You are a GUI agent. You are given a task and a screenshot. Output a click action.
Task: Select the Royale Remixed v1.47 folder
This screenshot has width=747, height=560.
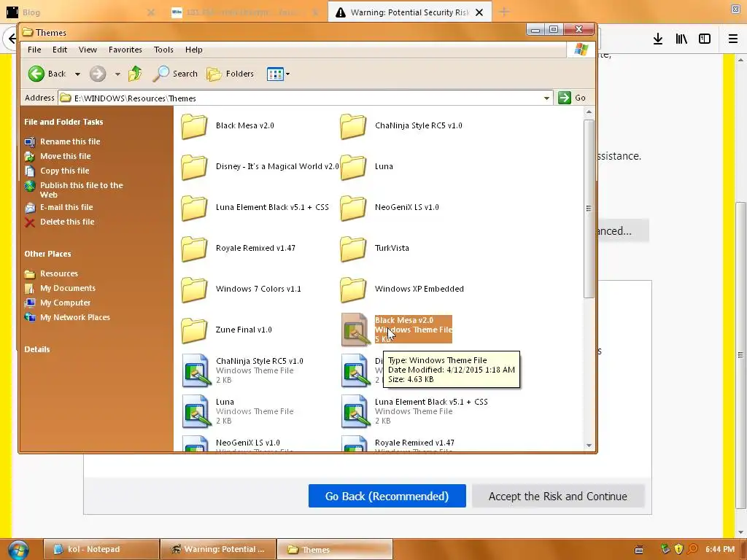pos(239,249)
